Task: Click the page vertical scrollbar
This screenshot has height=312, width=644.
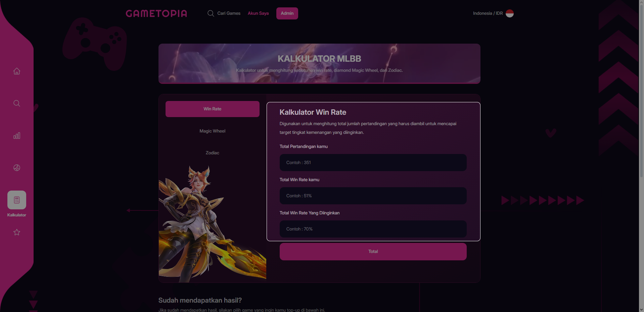Action: pyautogui.click(x=641, y=156)
